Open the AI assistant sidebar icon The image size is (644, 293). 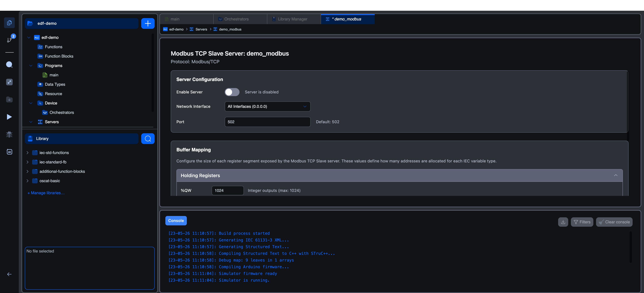click(x=9, y=152)
